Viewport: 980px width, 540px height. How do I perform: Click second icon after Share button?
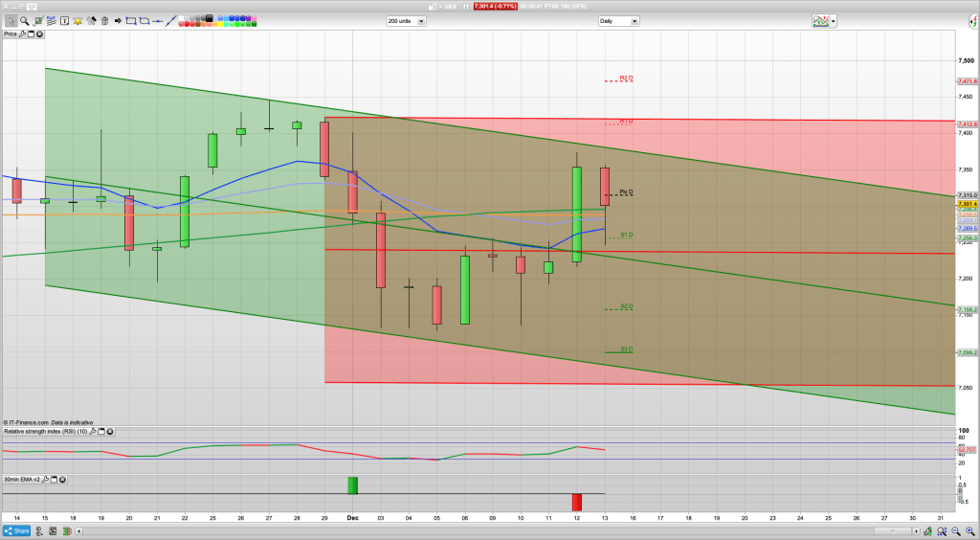click(53, 531)
